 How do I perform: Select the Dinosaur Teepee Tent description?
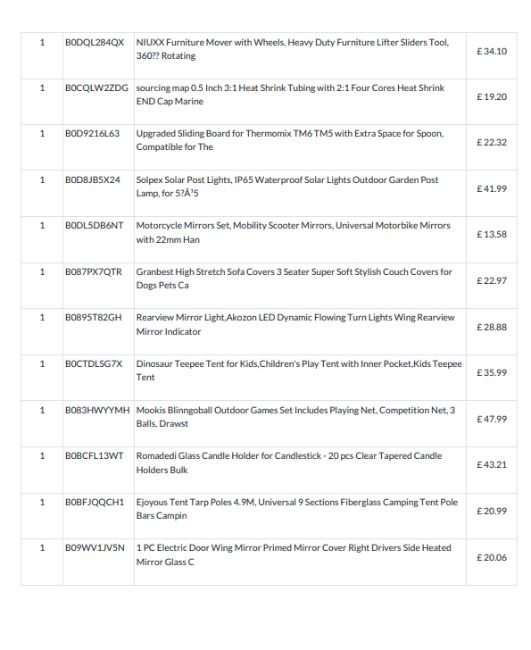click(x=299, y=371)
